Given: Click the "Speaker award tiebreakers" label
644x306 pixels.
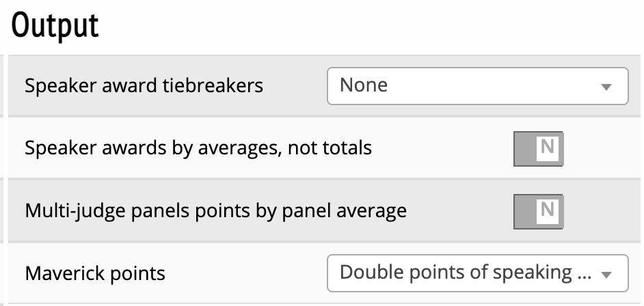Looking at the screenshot, I should click(x=144, y=86).
